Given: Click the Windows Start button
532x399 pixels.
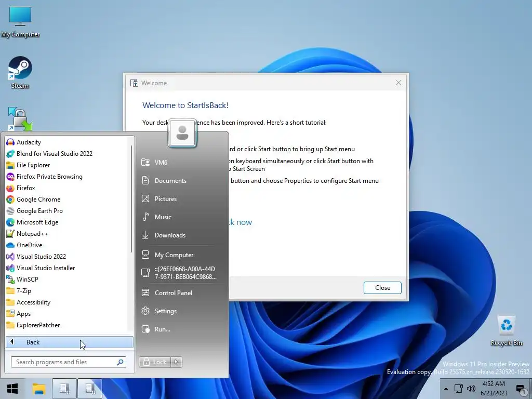Looking at the screenshot, I should (x=12, y=389).
